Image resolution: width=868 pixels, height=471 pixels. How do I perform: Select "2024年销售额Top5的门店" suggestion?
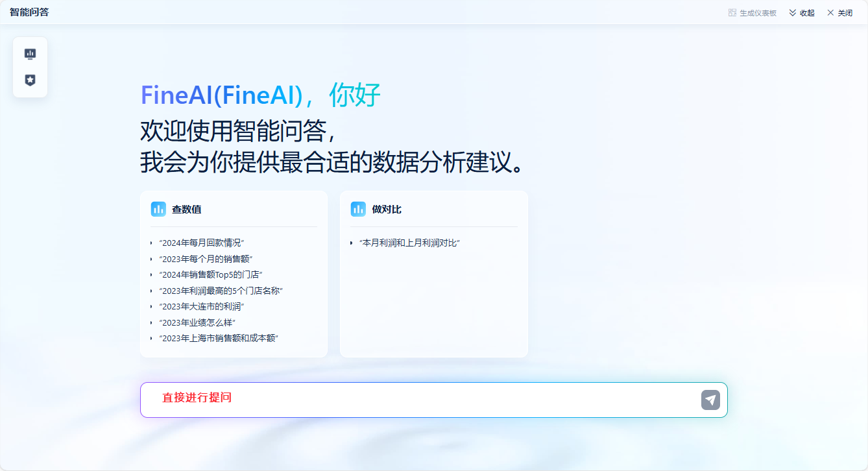(211, 274)
